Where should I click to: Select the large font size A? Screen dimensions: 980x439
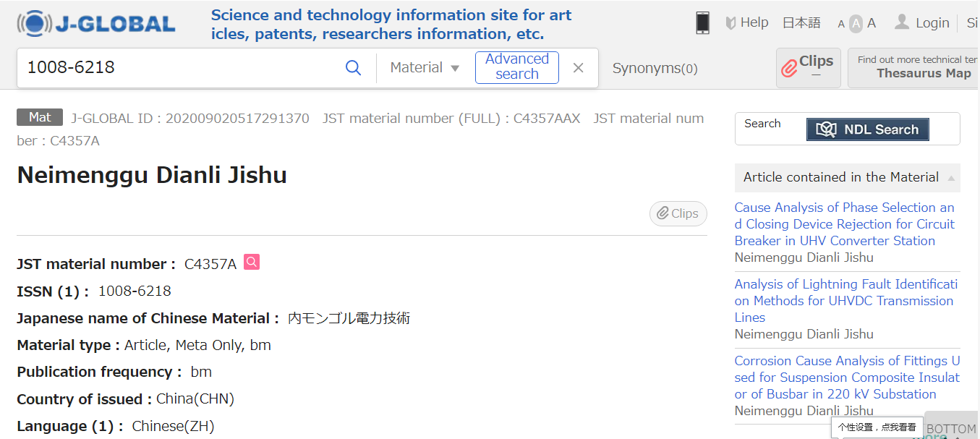click(x=872, y=23)
